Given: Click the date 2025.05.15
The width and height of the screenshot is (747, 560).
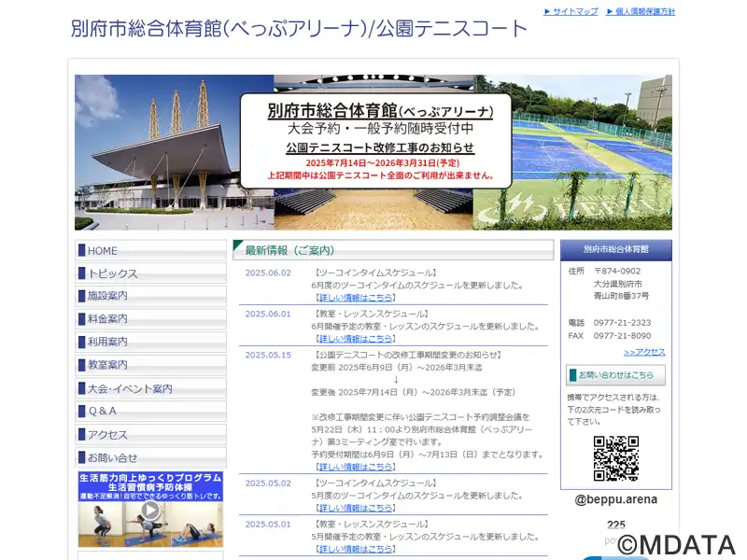Looking at the screenshot, I should click(x=268, y=355).
